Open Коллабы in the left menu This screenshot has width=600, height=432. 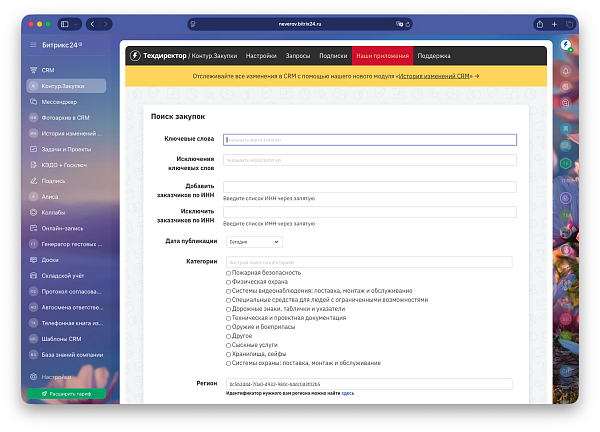pyautogui.click(x=53, y=212)
